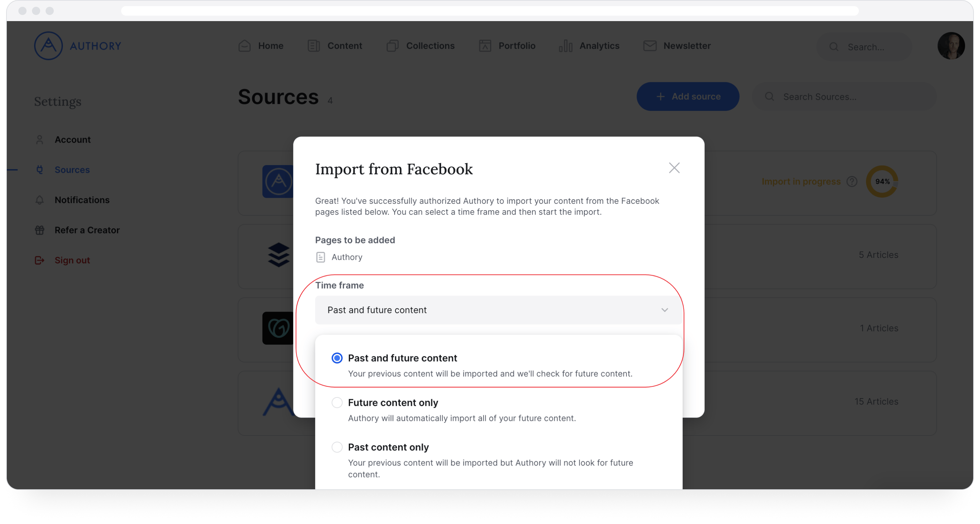Screen dimensions: 980x524
Task: Open the Collections nav item
Action: pyautogui.click(x=420, y=46)
